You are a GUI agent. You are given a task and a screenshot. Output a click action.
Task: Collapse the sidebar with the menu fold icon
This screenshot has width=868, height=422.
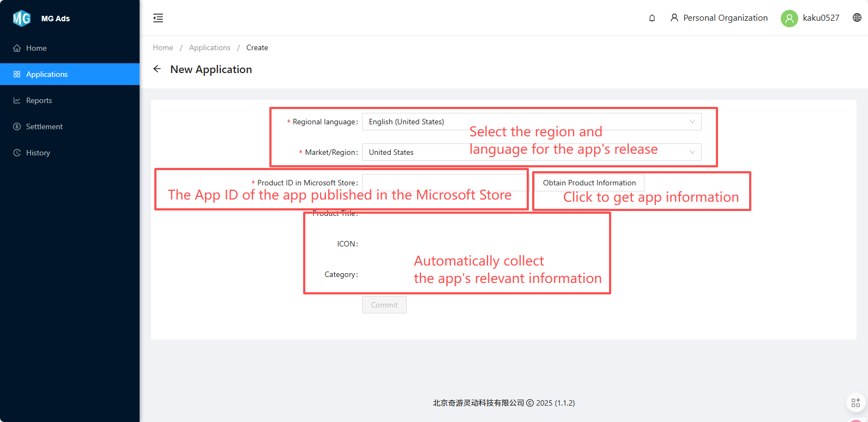[158, 18]
